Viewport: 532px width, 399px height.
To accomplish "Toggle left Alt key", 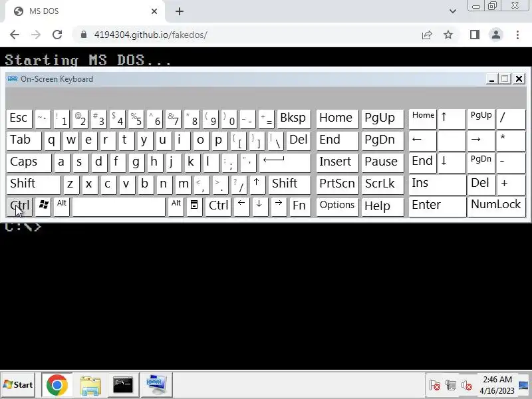I will 62,206.
